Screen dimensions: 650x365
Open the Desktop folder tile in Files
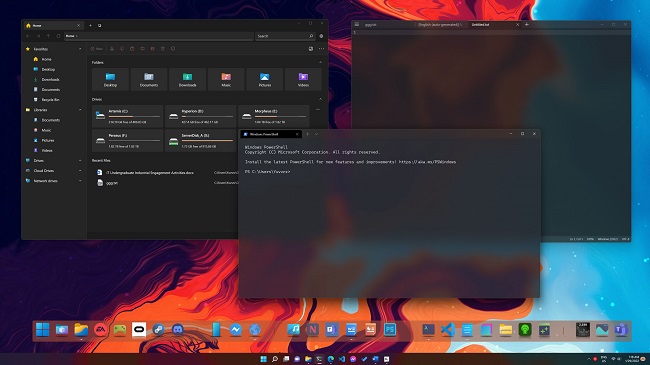[x=110, y=79]
